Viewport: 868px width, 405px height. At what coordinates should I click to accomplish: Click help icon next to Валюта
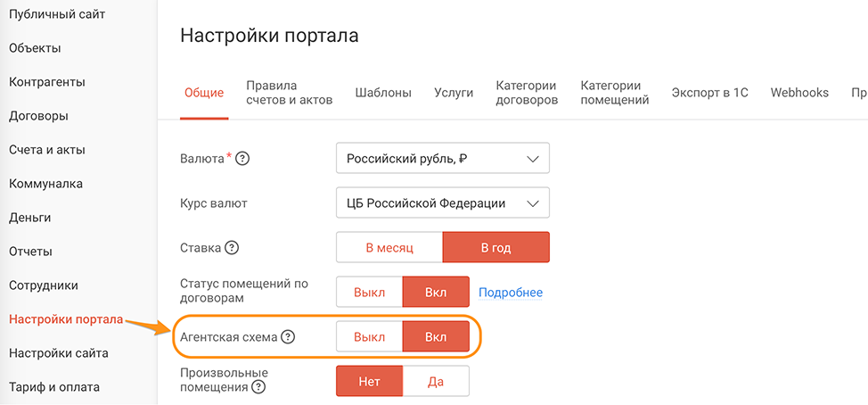[x=242, y=159]
